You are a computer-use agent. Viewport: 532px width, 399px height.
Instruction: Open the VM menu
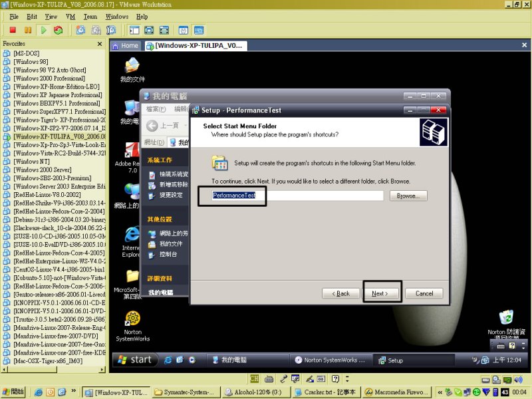pos(70,17)
